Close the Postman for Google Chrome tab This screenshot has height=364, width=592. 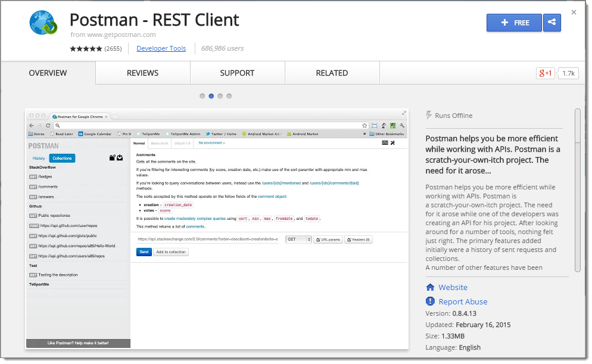point(106,117)
